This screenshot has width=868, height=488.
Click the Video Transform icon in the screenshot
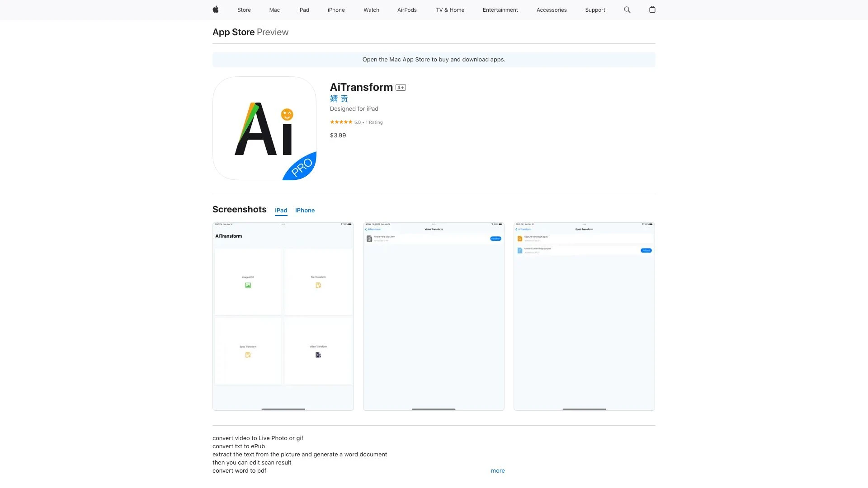pos(318,355)
